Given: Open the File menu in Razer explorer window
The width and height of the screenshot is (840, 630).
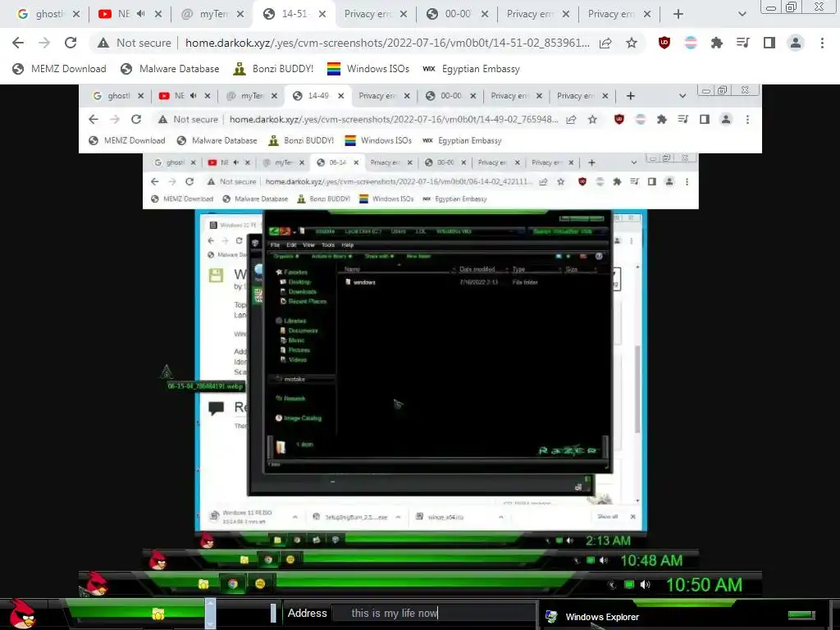Looking at the screenshot, I should click(276, 244).
